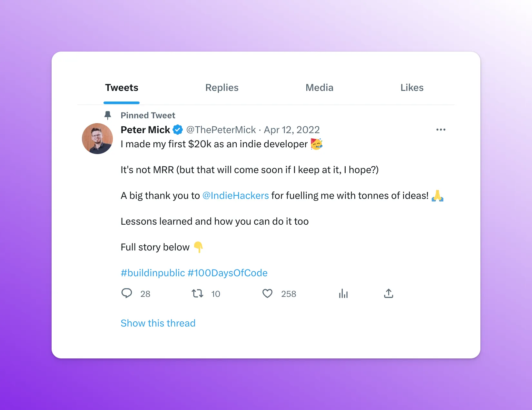
Task: Like the tweet with the heart icon
Action: (x=267, y=293)
